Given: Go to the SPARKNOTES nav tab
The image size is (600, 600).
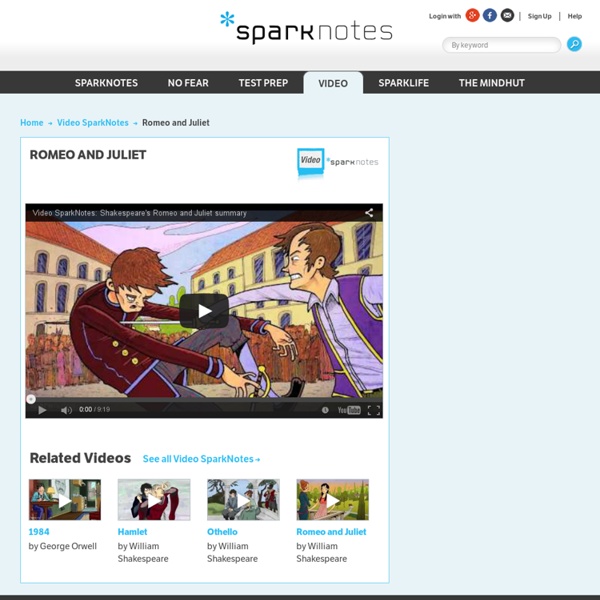Looking at the screenshot, I should click(106, 83).
